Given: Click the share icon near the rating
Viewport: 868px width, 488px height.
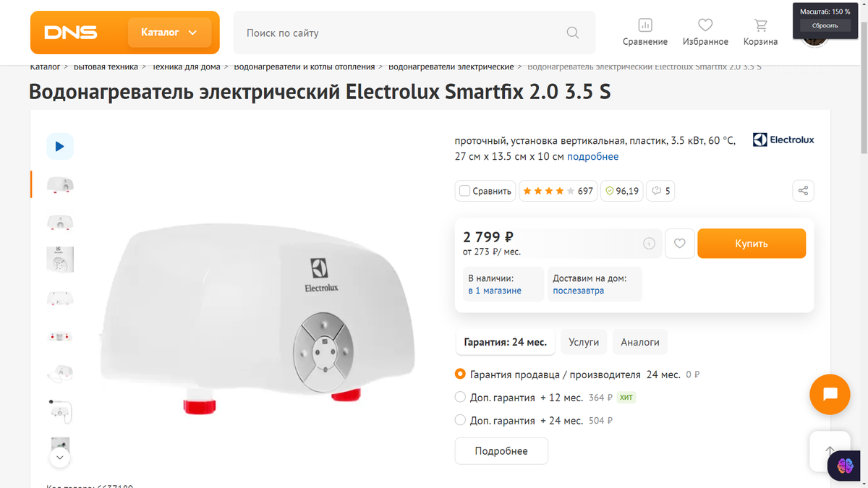Looking at the screenshot, I should click(x=803, y=190).
